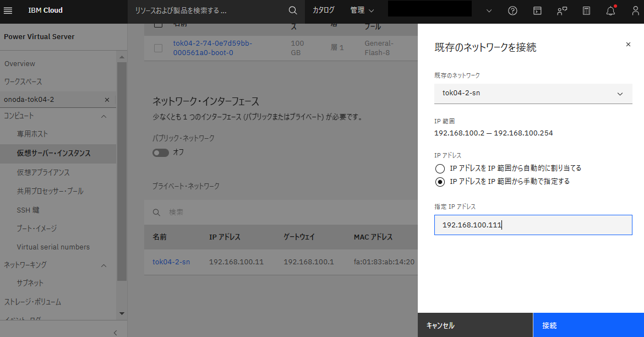Open the user profile avatar icon
The height and width of the screenshot is (337, 644).
(x=635, y=11)
